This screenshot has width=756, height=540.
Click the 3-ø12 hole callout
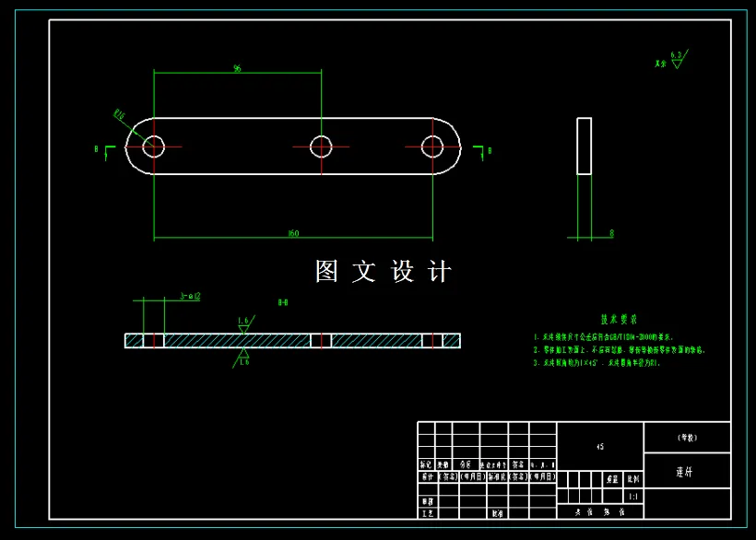point(191,296)
